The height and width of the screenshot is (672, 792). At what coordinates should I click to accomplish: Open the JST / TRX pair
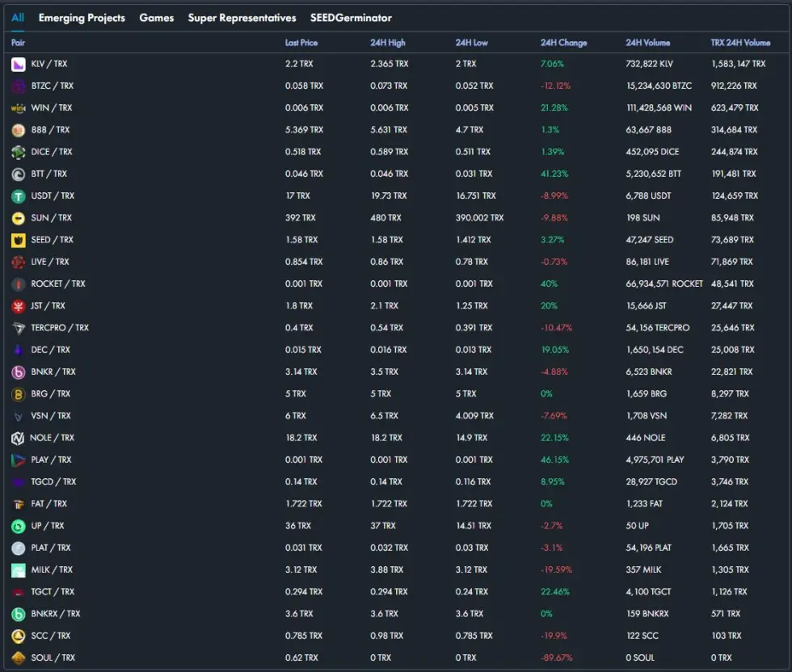(48, 305)
